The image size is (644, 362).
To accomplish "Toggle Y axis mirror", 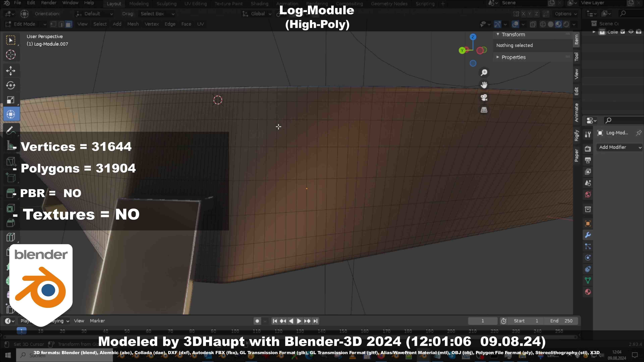I will tap(530, 14).
